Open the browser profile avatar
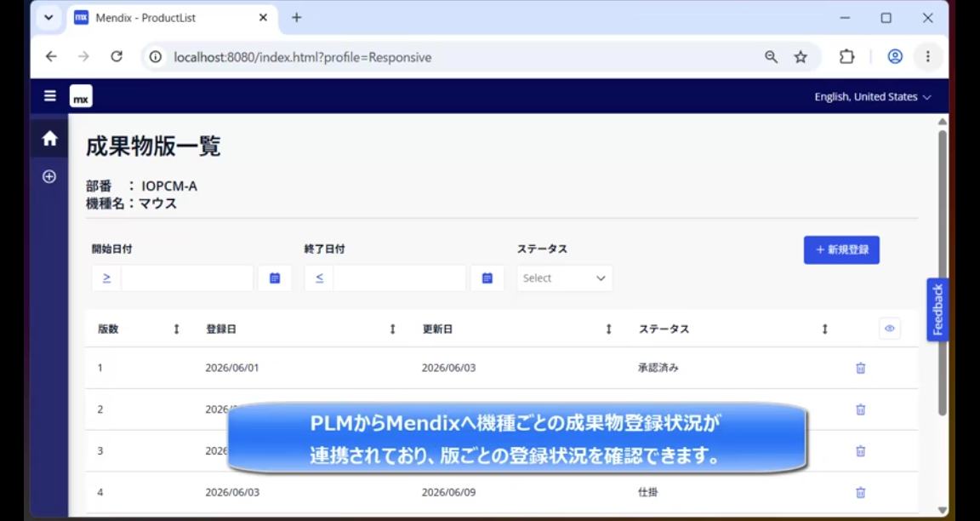The width and height of the screenshot is (980, 521). 895,57
